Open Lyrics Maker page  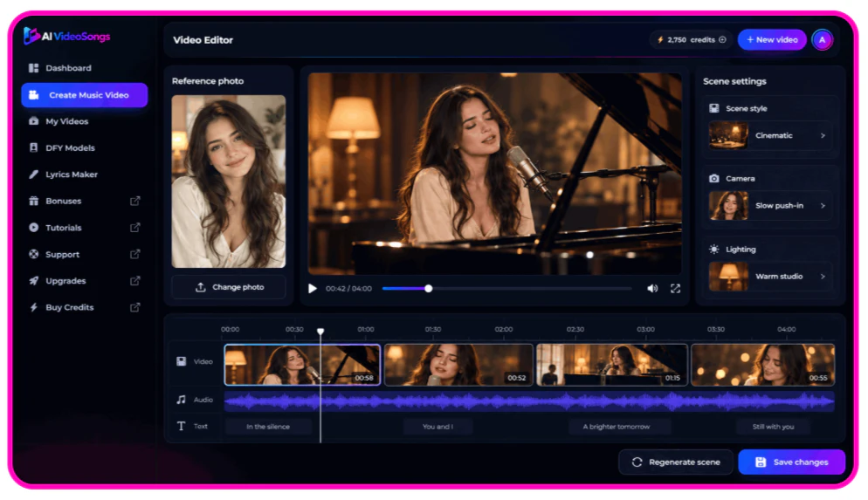84,175
